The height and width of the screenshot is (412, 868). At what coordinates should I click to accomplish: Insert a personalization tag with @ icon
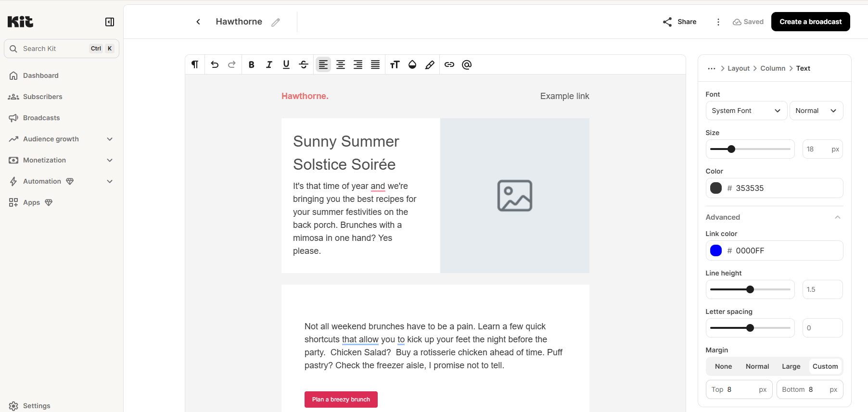pos(467,64)
